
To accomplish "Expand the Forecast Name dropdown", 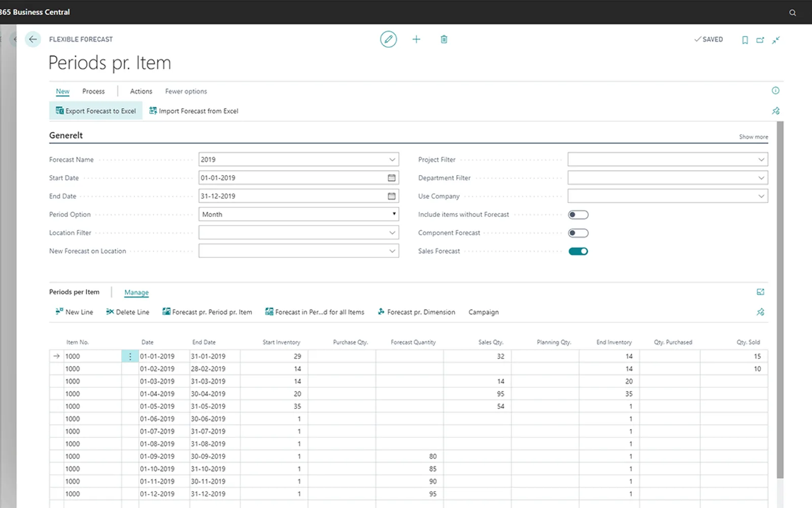I will click(x=392, y=160).
